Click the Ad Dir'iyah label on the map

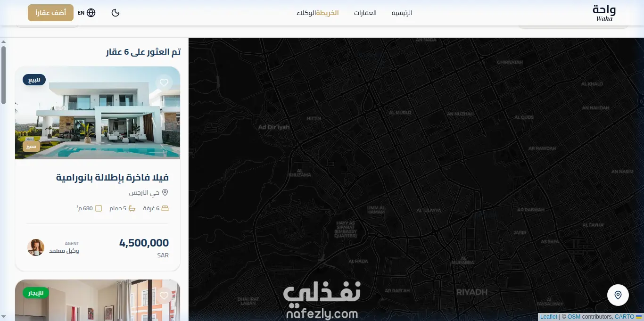click(x=274, y=127)
